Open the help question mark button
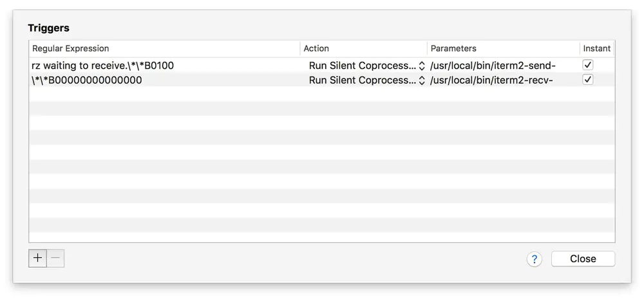The width and height of the screenshot is (644, 299). pyautogui.click(x=535, y=258)
